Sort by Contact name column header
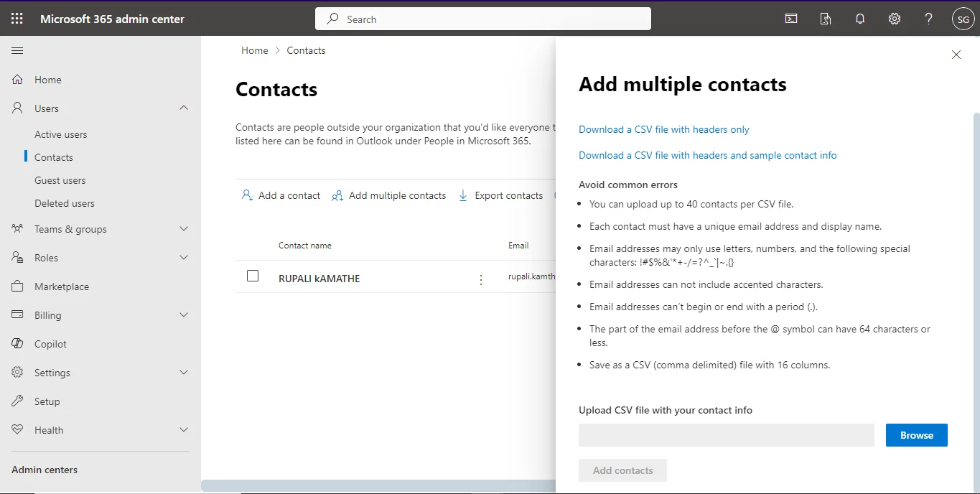This screenshot has width=980, height=494. 305,246
